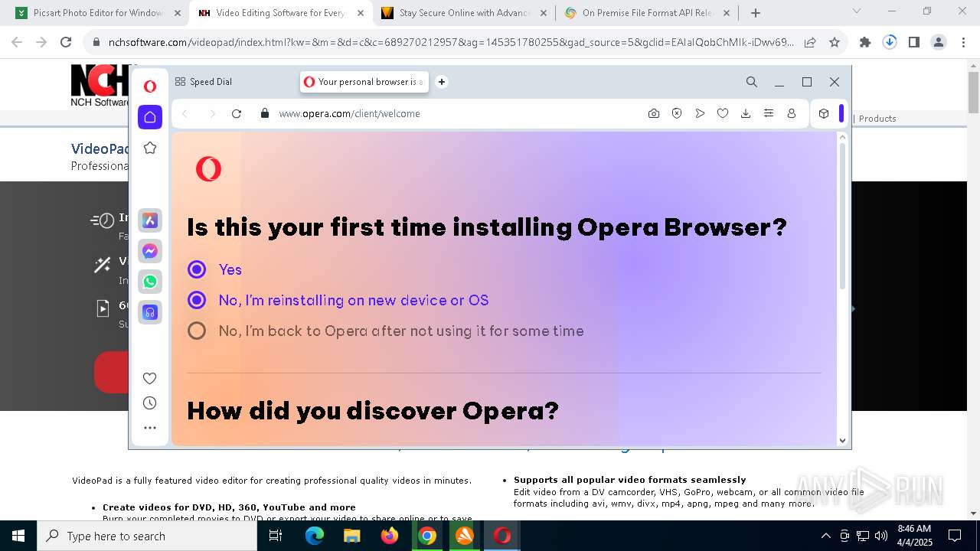Open the Opera extensions cube icon
Image resolution: width=980 pixels, height=551 pixels.
(824, 113)
